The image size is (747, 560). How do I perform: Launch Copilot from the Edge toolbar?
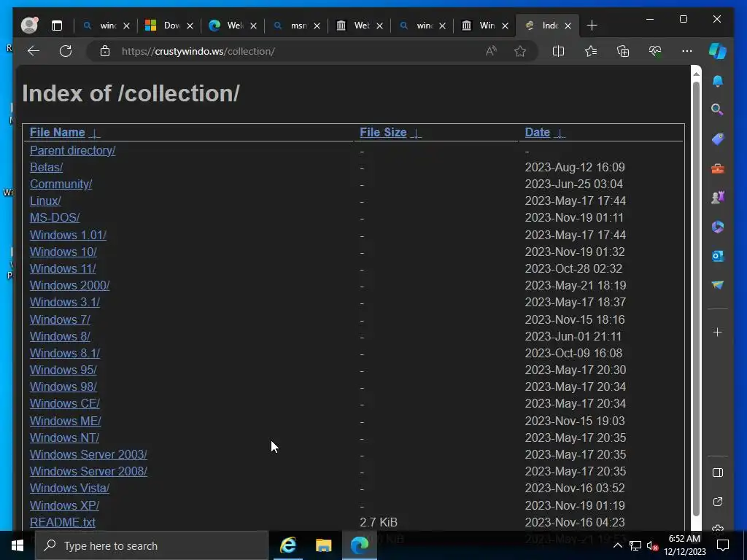click(718, 51)
